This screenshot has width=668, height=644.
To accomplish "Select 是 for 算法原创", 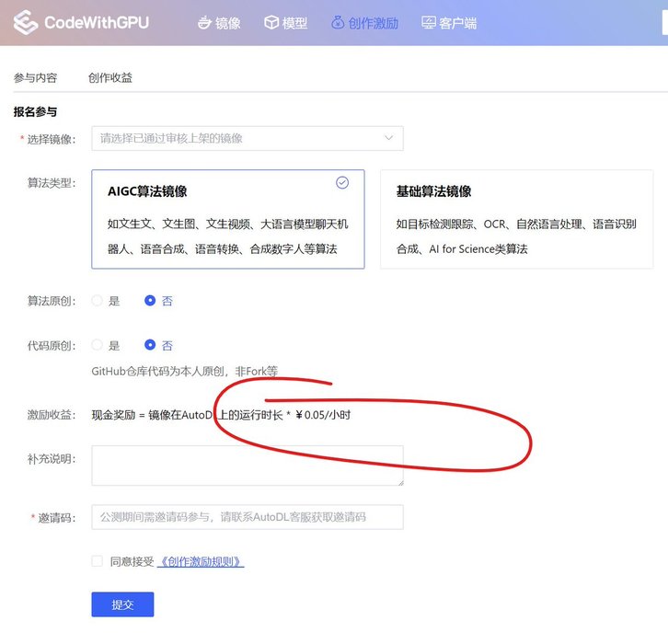I will pyautogui.click(x=98, y=301).
